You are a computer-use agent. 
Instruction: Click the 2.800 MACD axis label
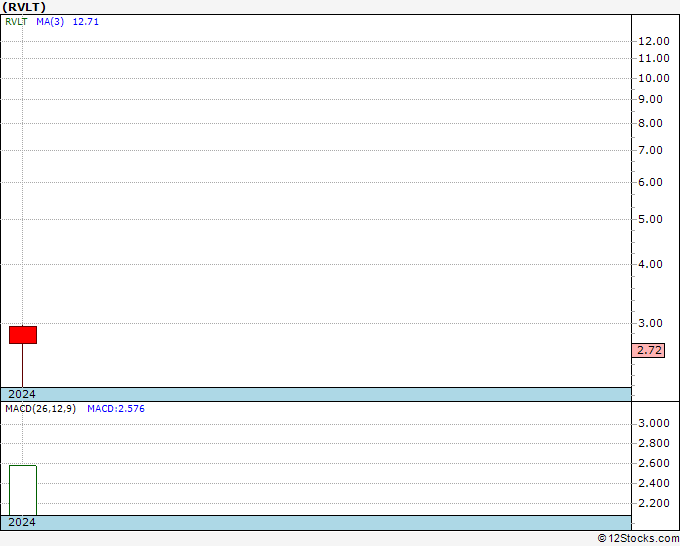click(x=654, y=443)
